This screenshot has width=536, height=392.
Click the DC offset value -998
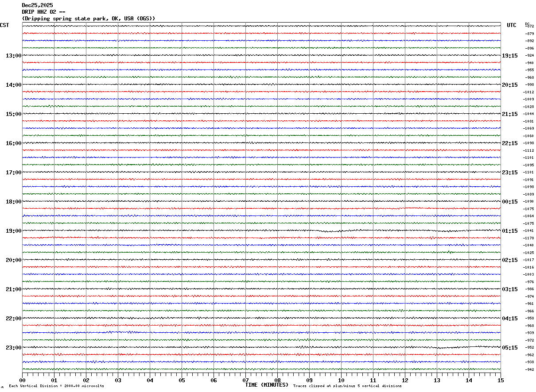click(x=529, y=85)
